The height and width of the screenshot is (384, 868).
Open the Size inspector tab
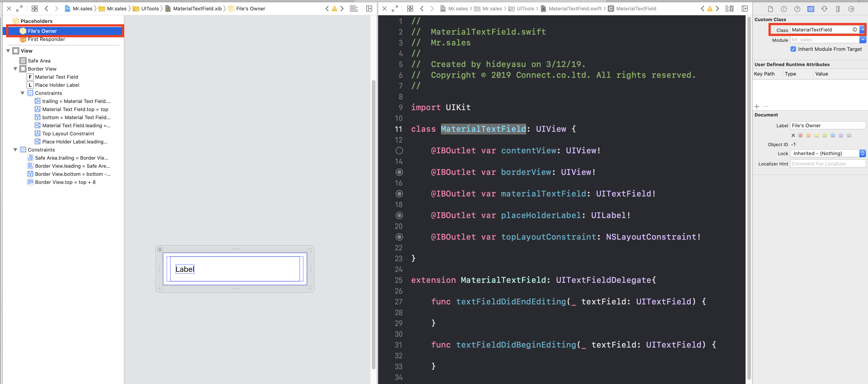click(838, 9)
